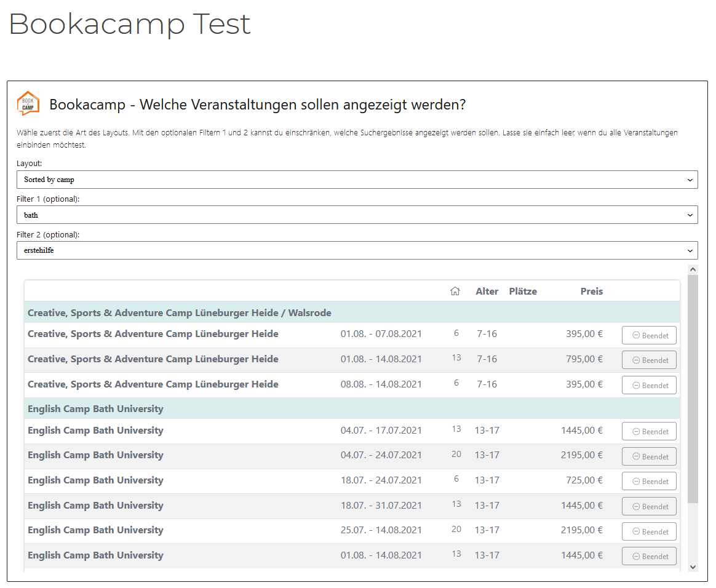
Task: Click Lüneburger Heide camp name in 795,00 € row
Action: click(x=153, y=359)
